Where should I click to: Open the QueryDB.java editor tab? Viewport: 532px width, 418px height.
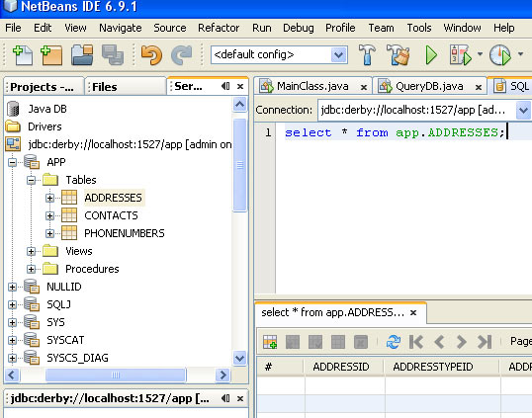tap(429, 86)
